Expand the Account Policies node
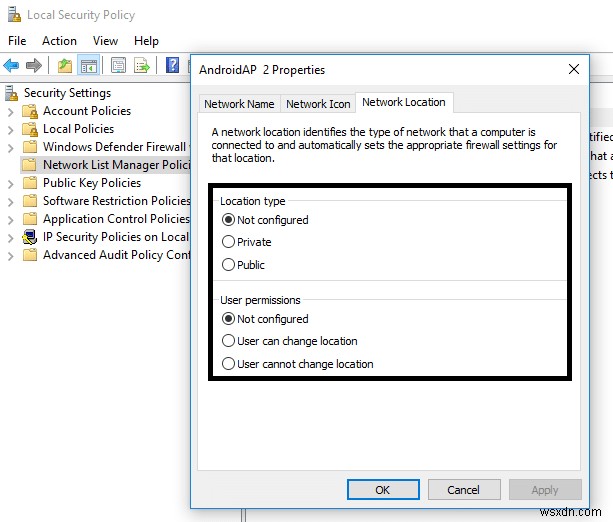 [x=11, y=112]
